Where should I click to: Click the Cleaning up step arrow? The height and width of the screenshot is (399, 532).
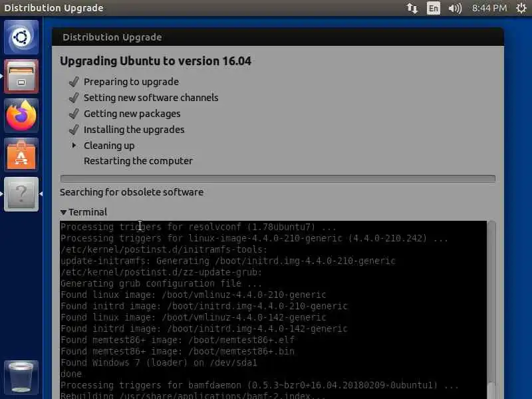pyautogui.click(x=74, y=146)
